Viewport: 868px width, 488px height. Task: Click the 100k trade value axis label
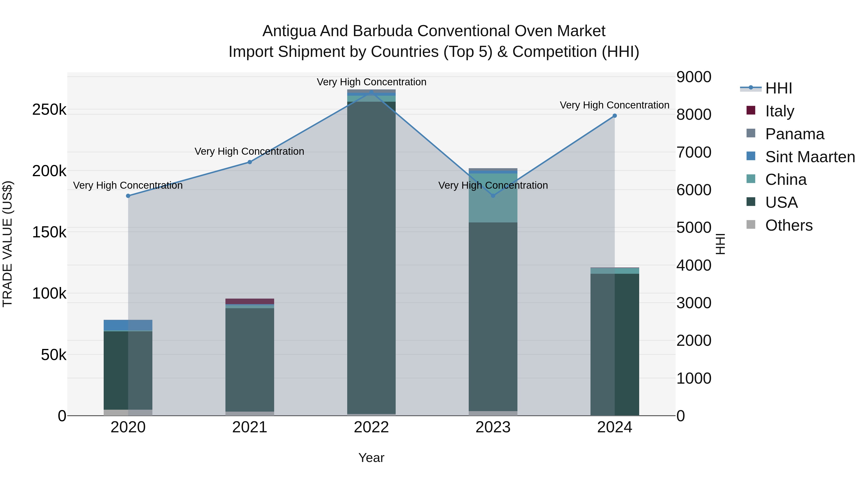(x=49, y=293)
